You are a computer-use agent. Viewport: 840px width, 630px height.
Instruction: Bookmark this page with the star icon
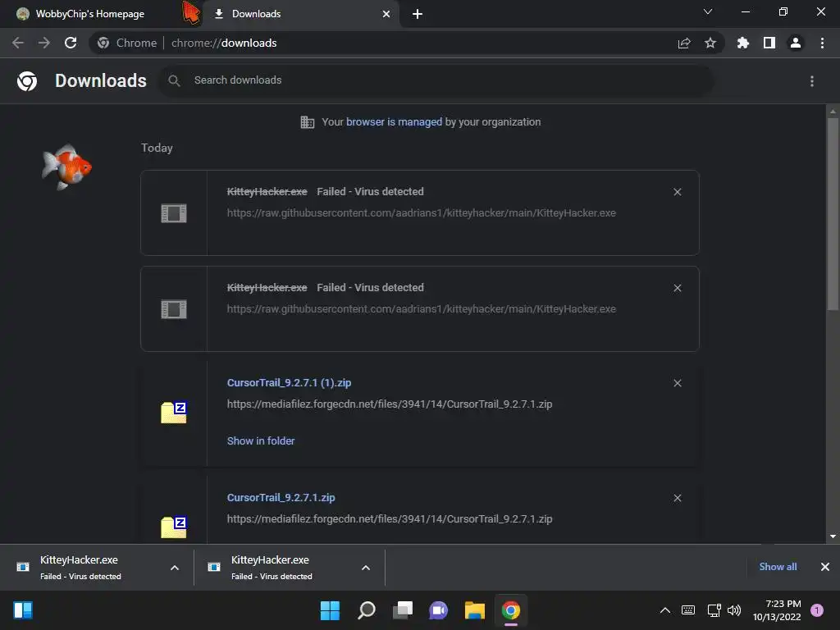[x=710, y=43]
